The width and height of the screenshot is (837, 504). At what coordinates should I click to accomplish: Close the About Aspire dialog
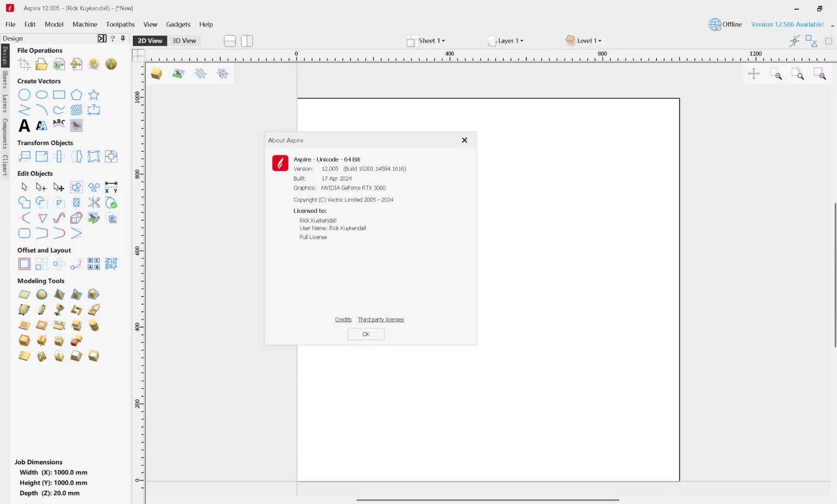[464, 140]
